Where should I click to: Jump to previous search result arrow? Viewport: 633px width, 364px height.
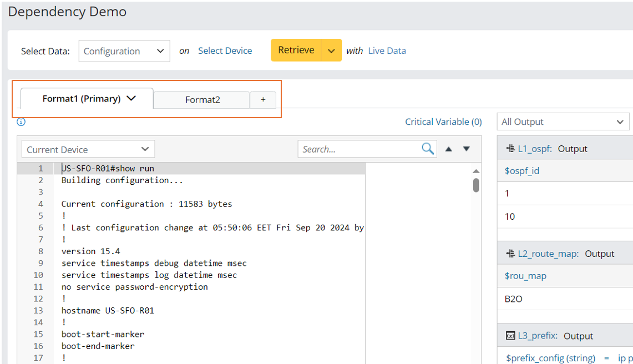[x=449, y=149]
